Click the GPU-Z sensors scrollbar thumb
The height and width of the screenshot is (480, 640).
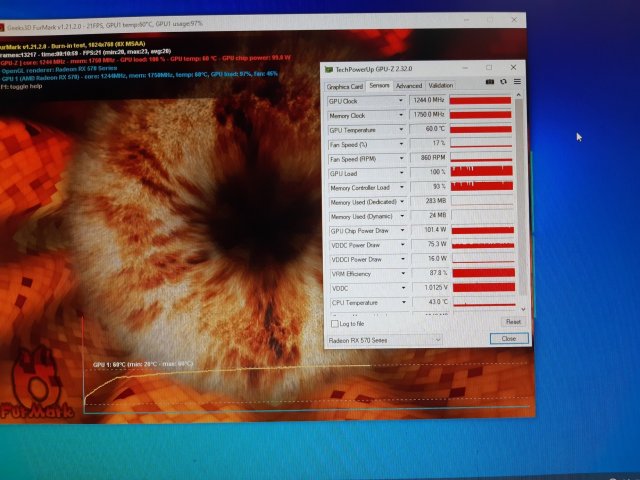tap(521, 196)
